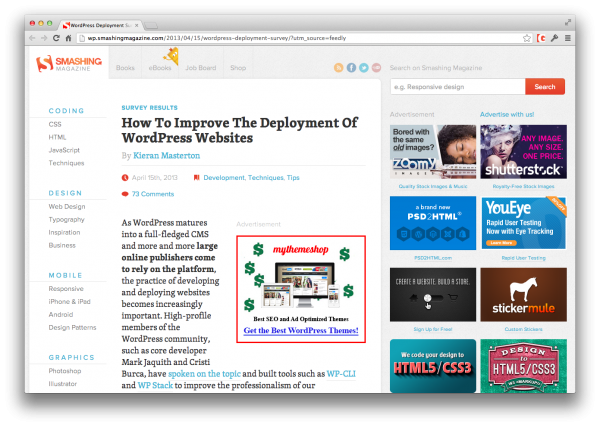Open the RSS feed icon
This screenshot has width=600, height=427.
click(x=339, y=68)
